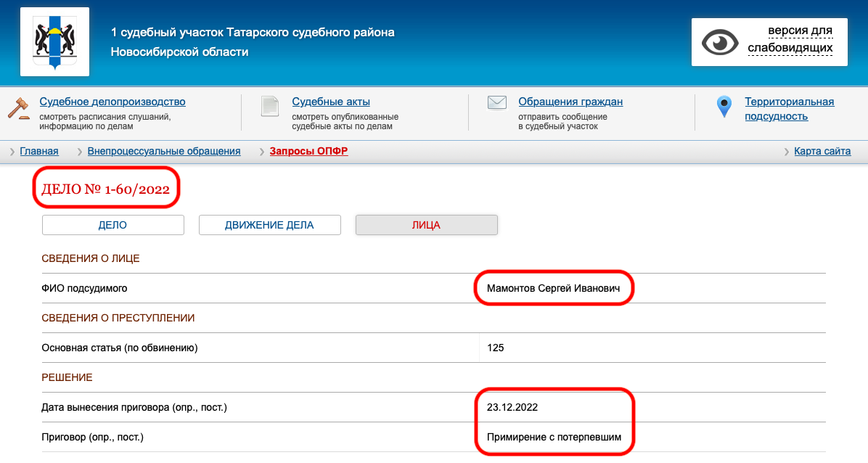The image size is (868, 463).
Task: Open the Судебные акты link
Action: 331,102
